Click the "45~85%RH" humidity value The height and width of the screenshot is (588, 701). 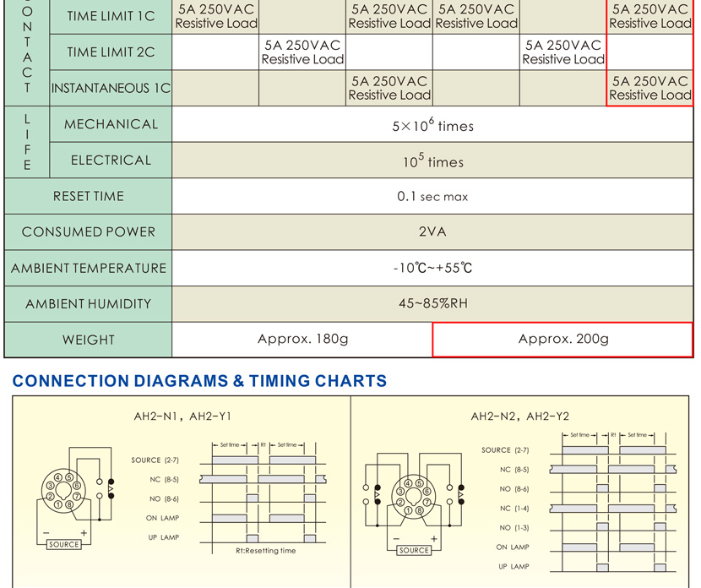coord(432,303)
